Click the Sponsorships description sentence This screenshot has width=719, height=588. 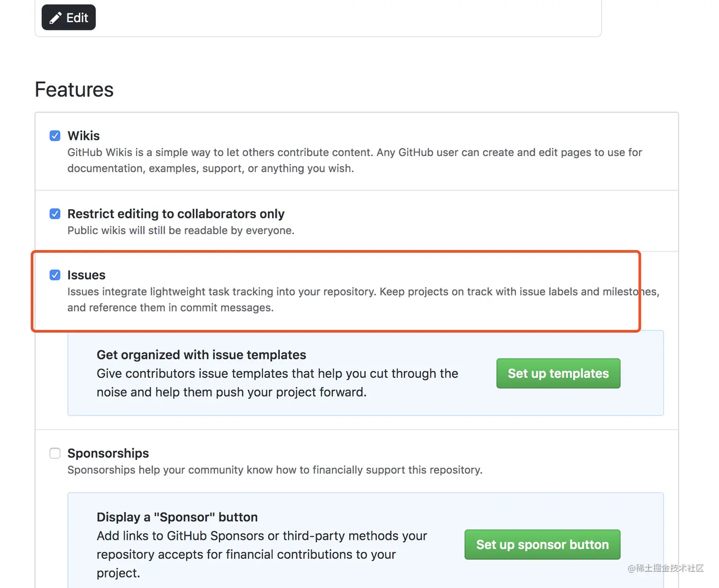click(275, 470)
